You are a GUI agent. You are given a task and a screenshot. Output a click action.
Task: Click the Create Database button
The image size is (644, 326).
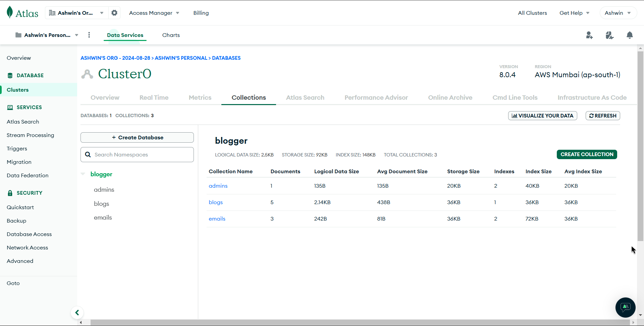coord(137,137)
